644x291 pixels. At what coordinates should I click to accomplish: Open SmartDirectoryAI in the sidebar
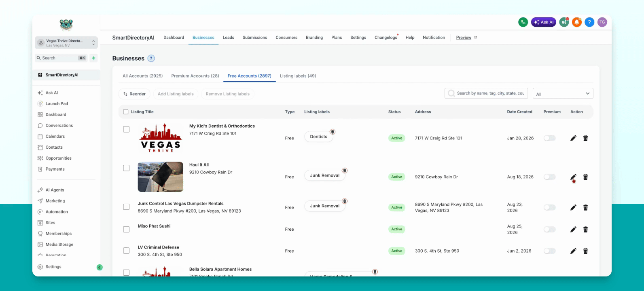pyautogui.click(x=66, y=75)
